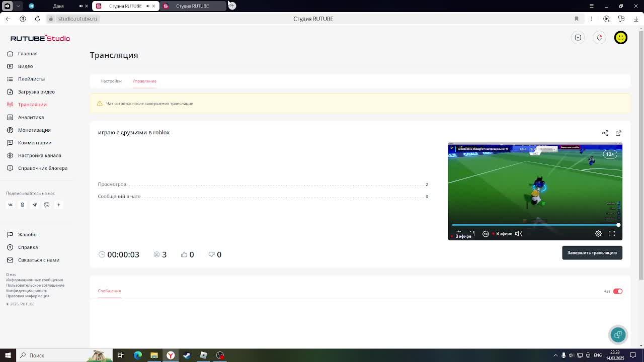Open the support chat floating button
The width and height of the screenshot is (644, 362).
coord(618,334)
